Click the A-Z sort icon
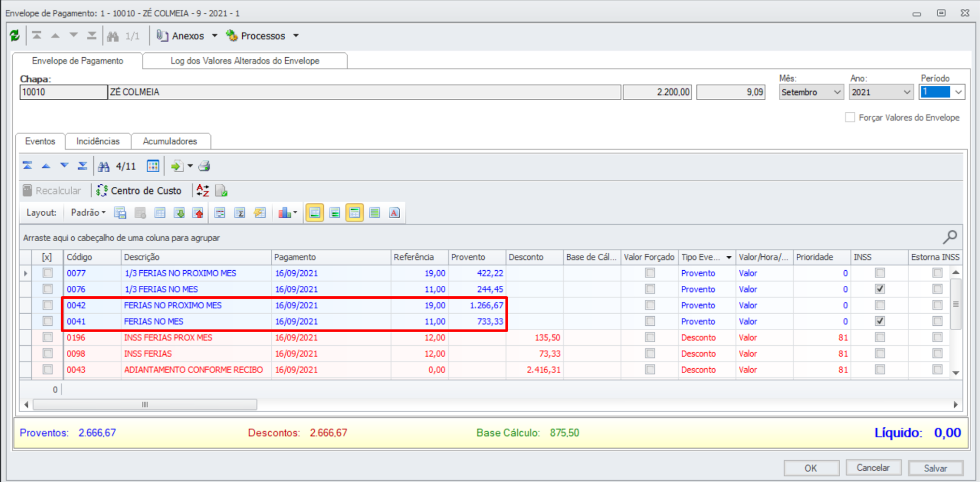 tap(202, 190)
